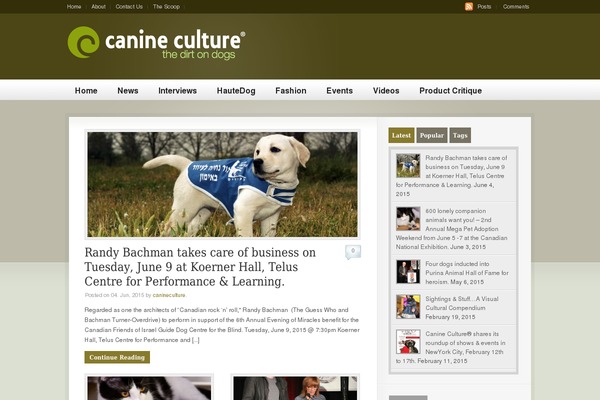Open sidebar thumbnail for 600 lonely companion post
Viewport: 600px width, 400px height.
click(x=408, y=219)
